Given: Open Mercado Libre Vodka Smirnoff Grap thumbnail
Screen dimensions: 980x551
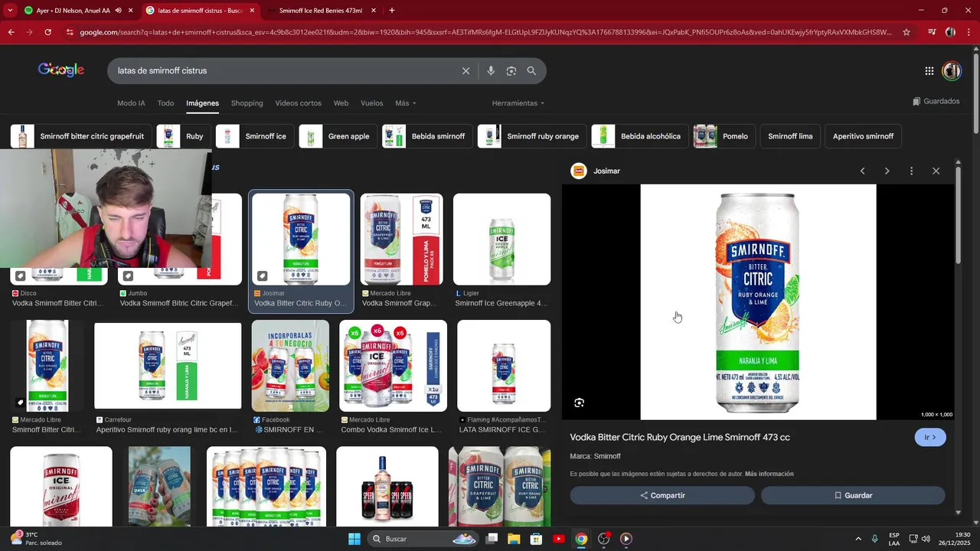Looking at the screenshot, I should pos(401,240).
